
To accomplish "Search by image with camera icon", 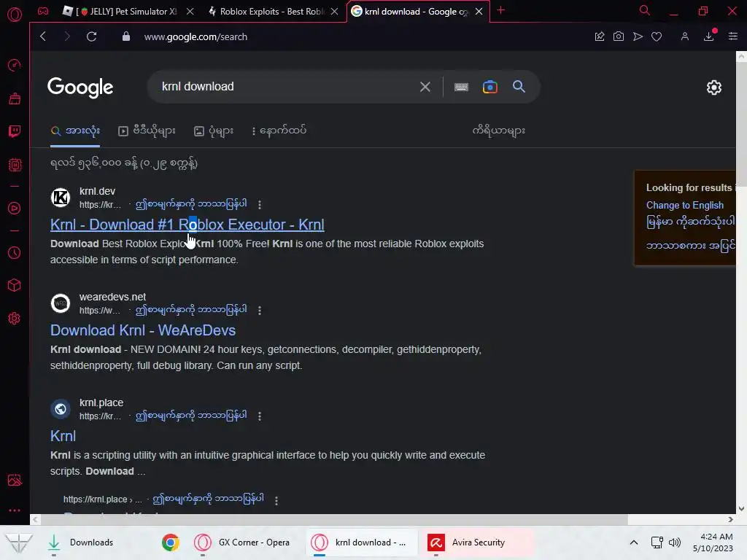I will (x=489, y=87).
